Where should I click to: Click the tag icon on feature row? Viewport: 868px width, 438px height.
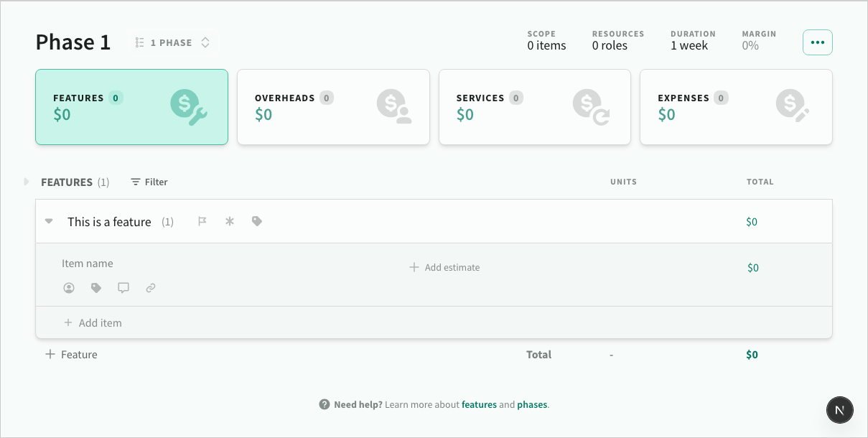[x=257, y=222]
